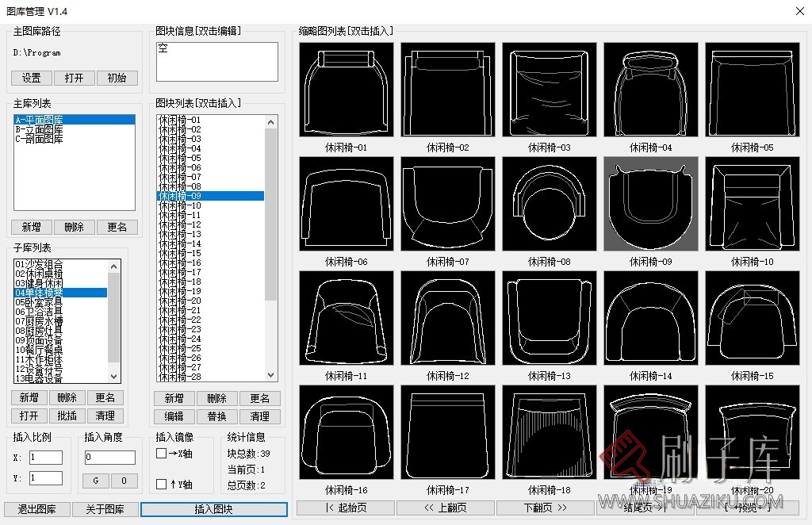Click the 批插 batch insert button

67,416
